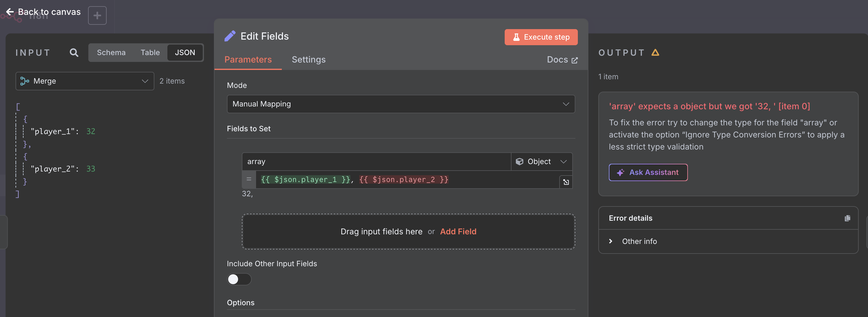Click the value 32 in input JSON

(91, 131)
